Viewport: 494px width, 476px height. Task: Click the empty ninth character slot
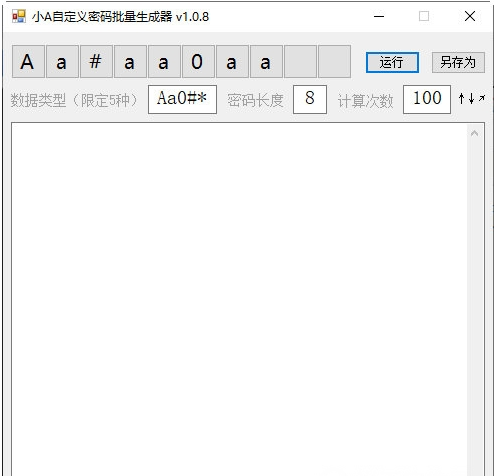click(x=300, y=62)
